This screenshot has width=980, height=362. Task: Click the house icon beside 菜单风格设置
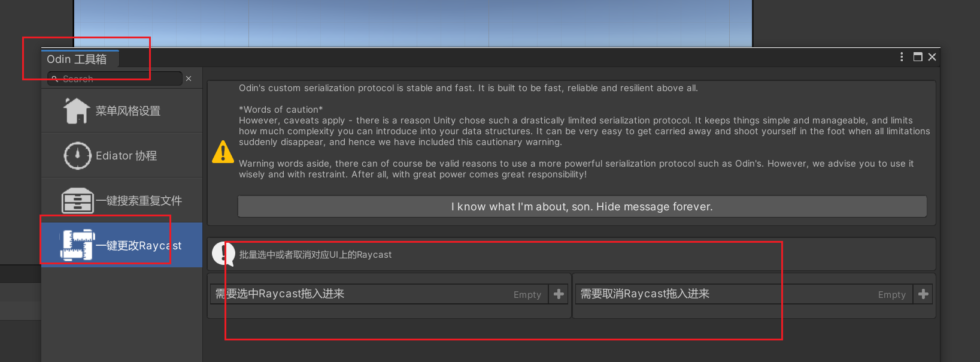click(77, 111)
